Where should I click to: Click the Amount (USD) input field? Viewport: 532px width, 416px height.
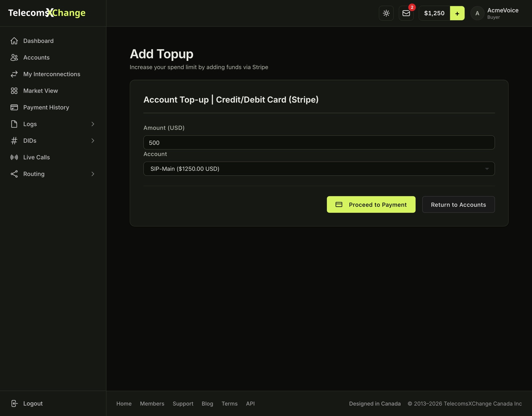319,142
